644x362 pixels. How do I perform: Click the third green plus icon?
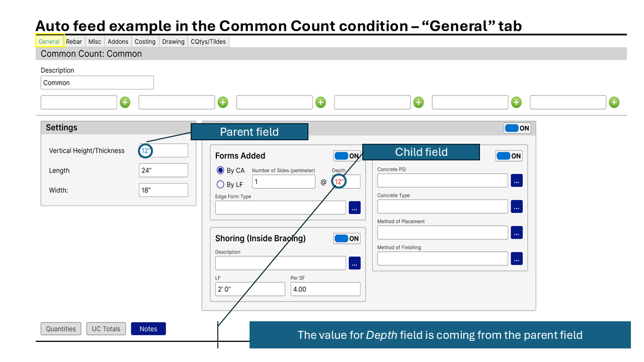(x=320, y=103)
